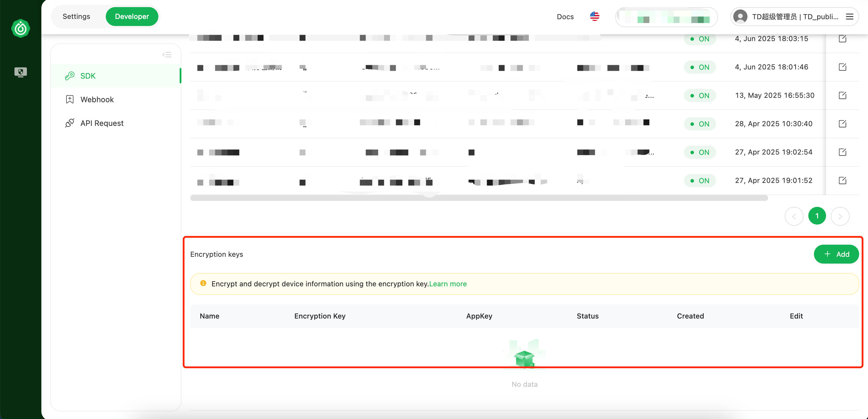Click the yellow info icon in notice
Screen dimensions: 868x419
pos(203,283)
